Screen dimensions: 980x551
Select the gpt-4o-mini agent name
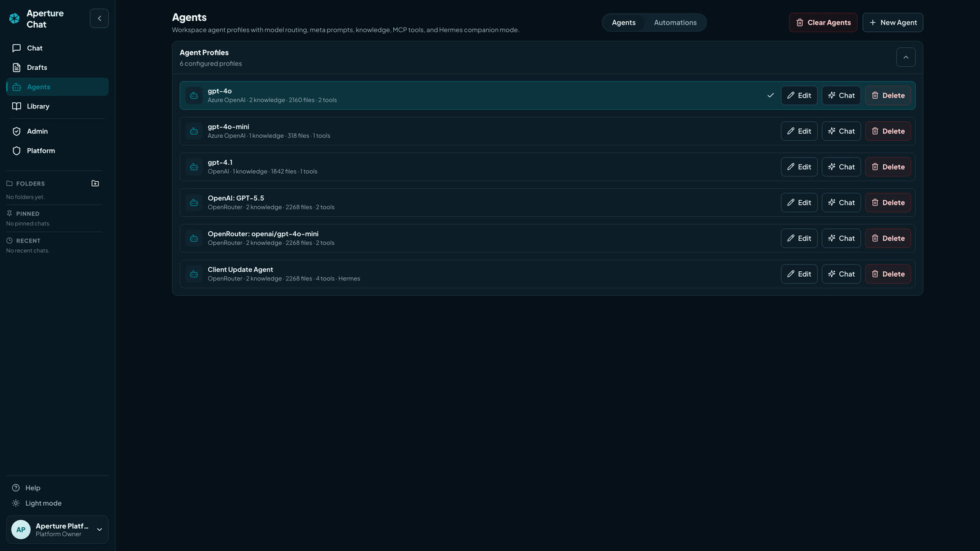[x=228, y=127]
